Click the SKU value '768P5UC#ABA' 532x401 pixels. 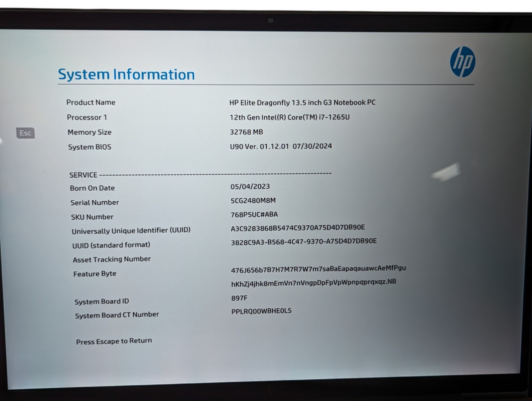[x=254, y=215]
